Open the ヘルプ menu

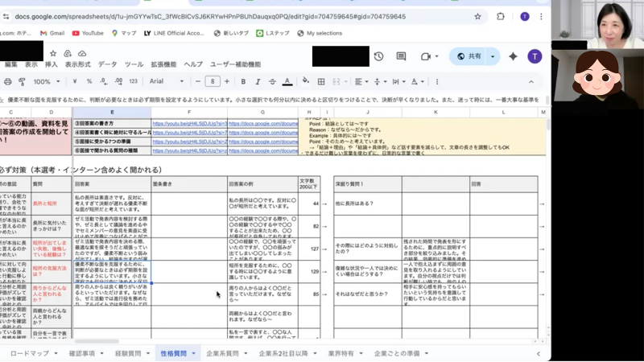(x=193, y=64)
